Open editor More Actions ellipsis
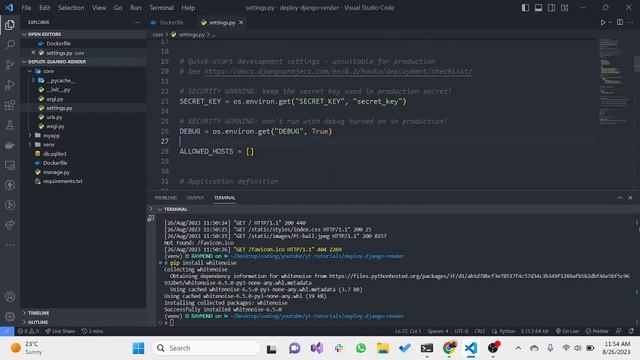The width and height of the screenshot is (640, 360). point(631,22)
